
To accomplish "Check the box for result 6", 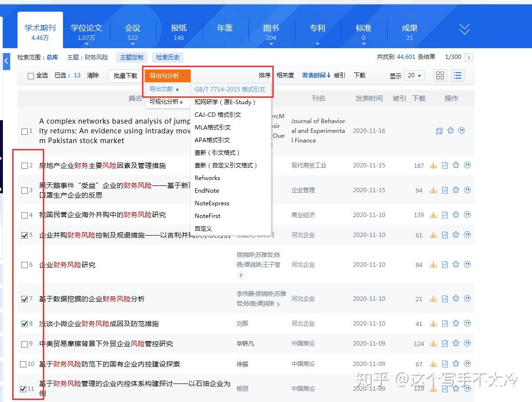I will click(x=24, y=265).
